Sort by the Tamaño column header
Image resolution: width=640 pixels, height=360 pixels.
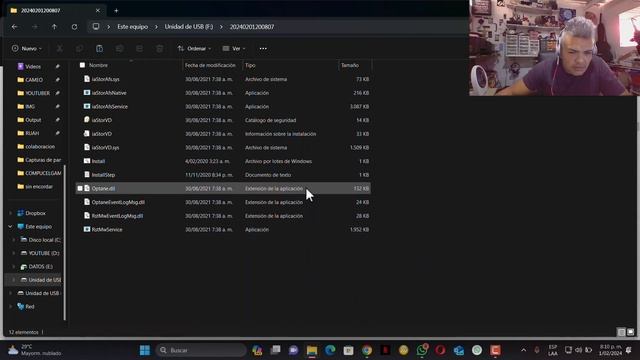350,65
